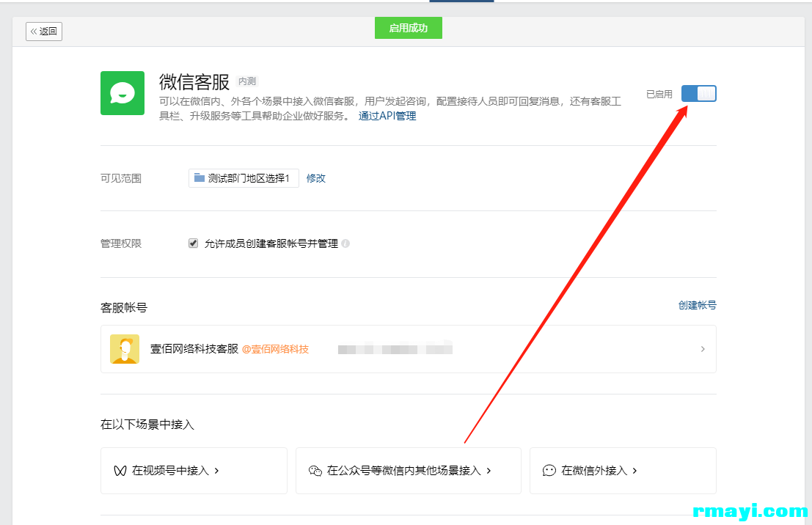Open 在微信外接入 option
Viewport: 812px width, 525px height.
pyautogui.click(x=623, y=471)
